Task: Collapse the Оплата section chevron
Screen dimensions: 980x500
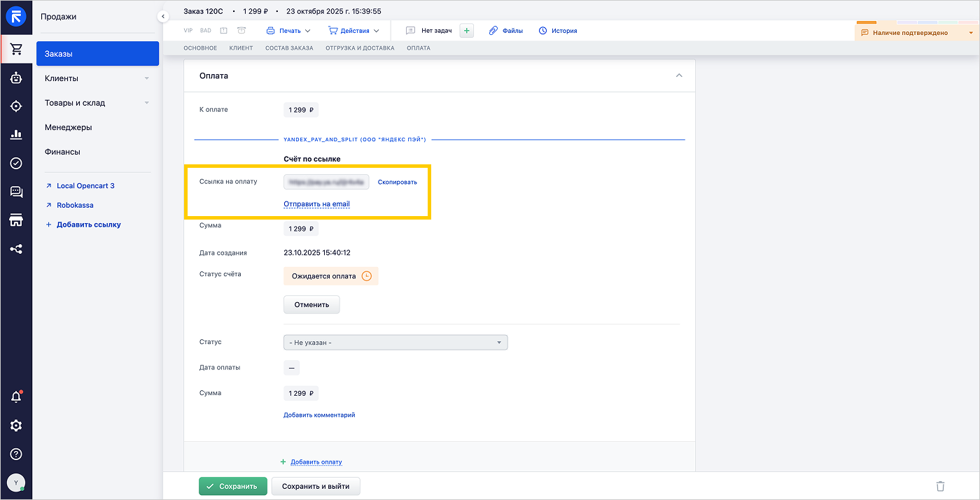Action: pyautogui.click(x=679, y=76)
